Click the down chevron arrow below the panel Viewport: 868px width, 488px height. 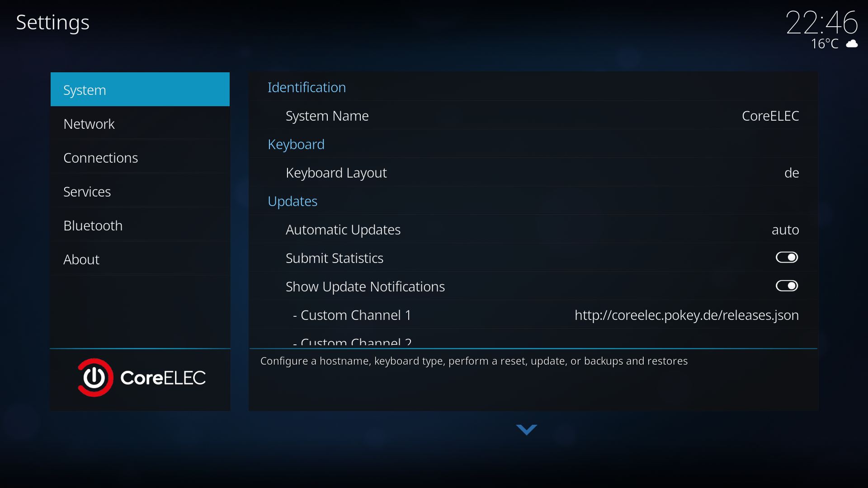526,429
